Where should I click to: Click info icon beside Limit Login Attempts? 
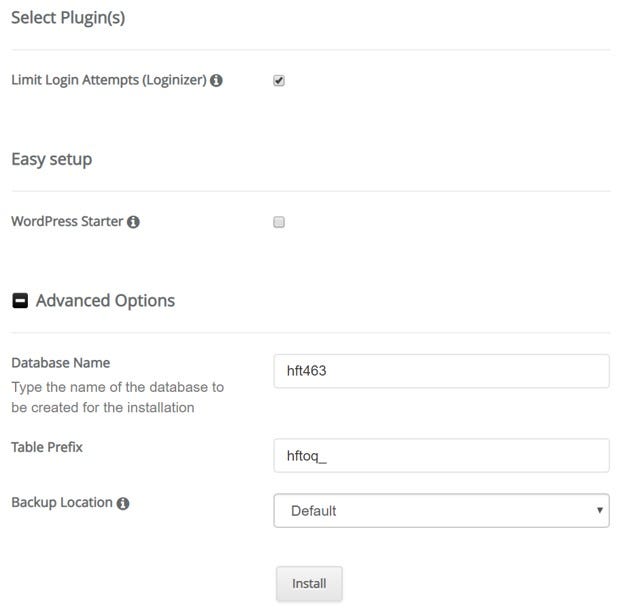[216, 80]
